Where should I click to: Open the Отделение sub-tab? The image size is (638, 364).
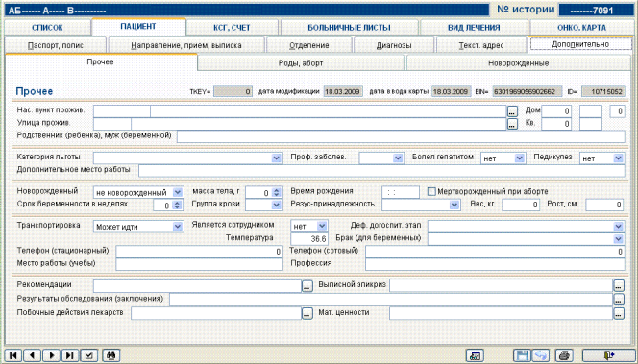point(309,45)
